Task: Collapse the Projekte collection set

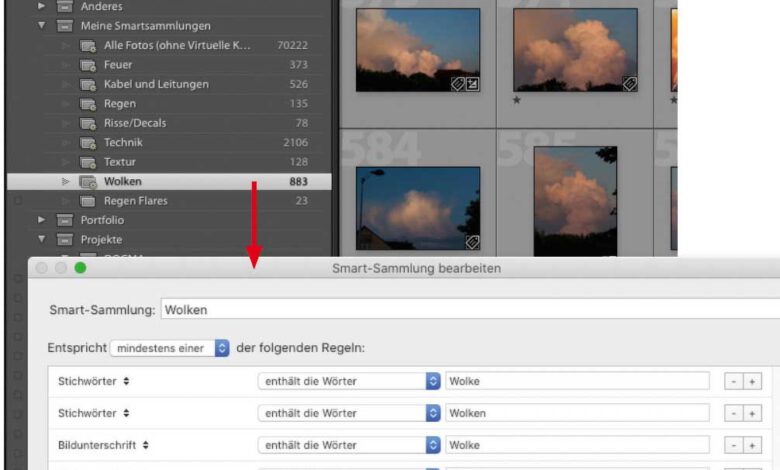Action: [x=42, y=239]
